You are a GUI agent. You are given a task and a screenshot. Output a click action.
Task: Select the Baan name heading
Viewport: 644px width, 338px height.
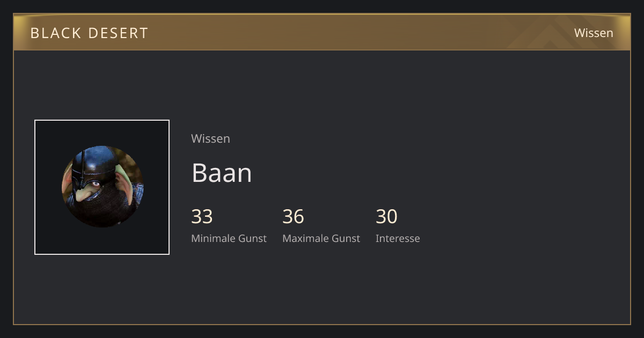click(x=222, y=173)
